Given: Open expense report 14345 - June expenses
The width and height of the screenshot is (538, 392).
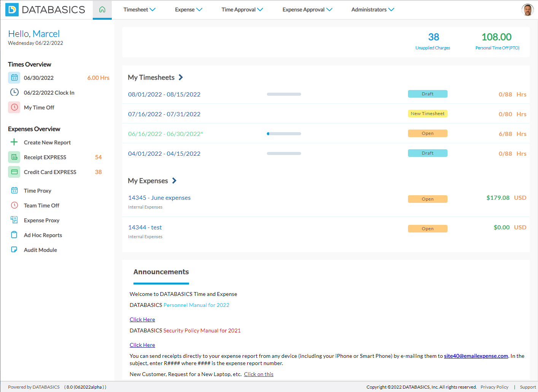Looking at the screenshot, I should [x=159, y=198].
